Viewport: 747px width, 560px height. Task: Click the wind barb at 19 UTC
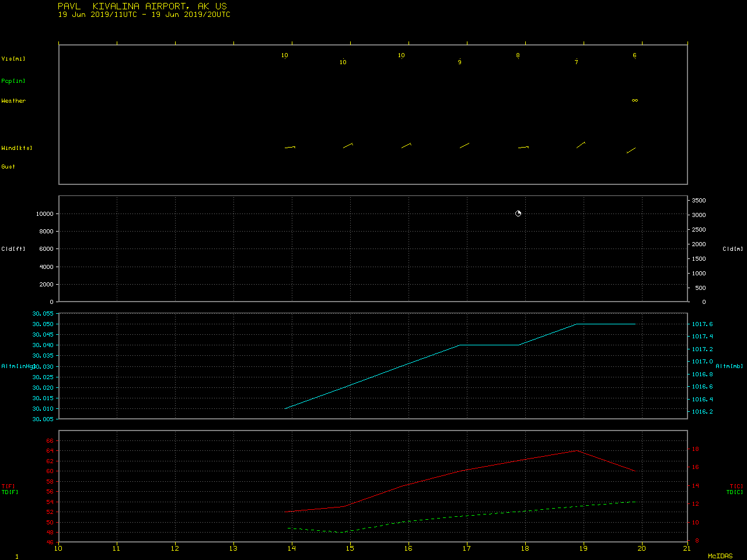(581, 145)
